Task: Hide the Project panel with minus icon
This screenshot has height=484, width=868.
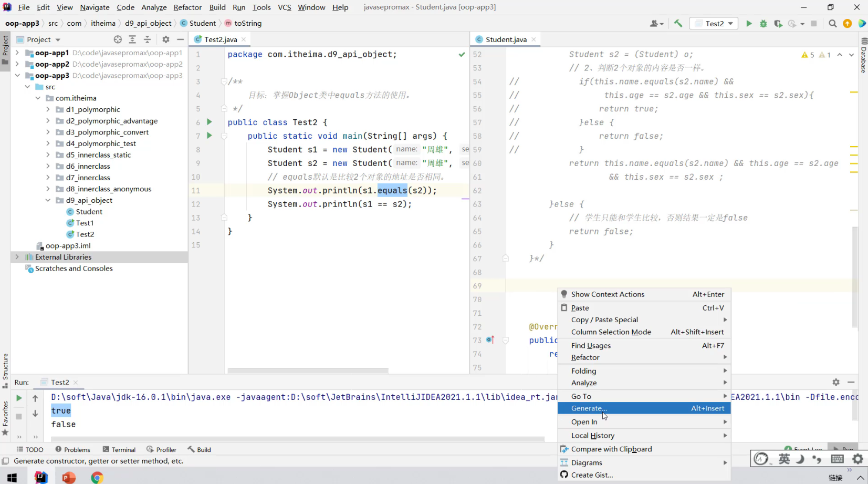Action: click(x=180, y=39)
